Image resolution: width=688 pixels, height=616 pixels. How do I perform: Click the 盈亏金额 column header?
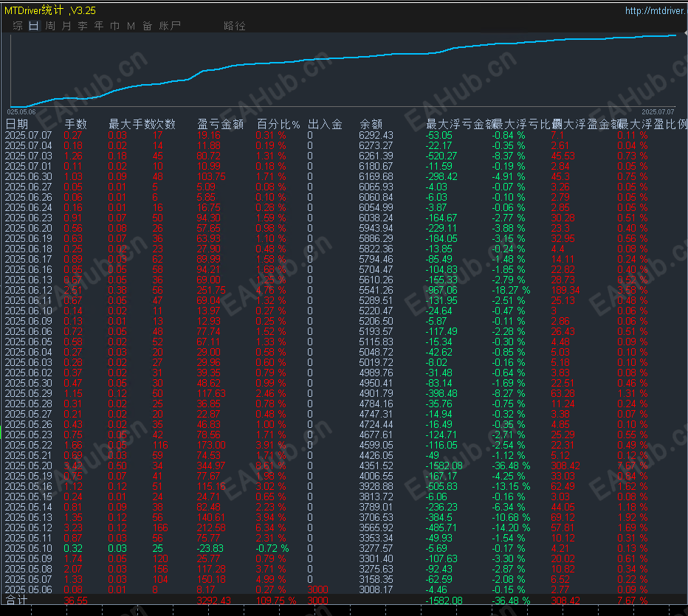click(x=220, y=124)
